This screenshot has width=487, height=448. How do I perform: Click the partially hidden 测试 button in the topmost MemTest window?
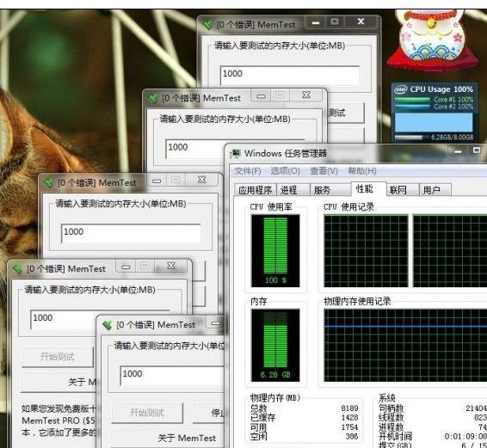coord(345,113)
